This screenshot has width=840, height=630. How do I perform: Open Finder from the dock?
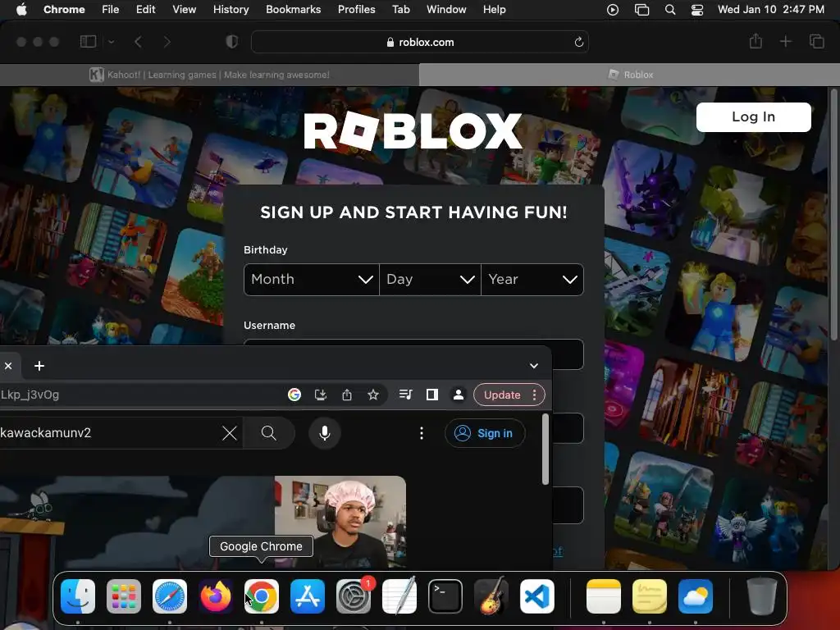click(x=78, y=596)
